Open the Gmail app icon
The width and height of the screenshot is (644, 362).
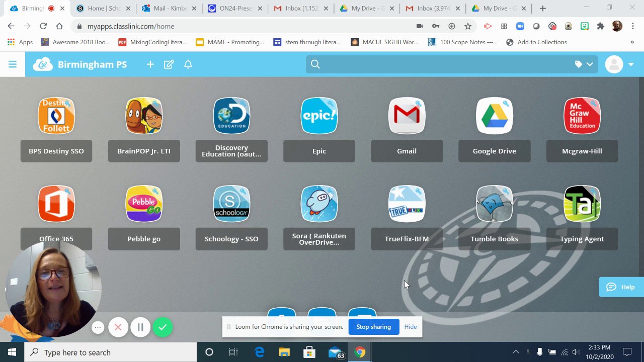coord(407,116)
